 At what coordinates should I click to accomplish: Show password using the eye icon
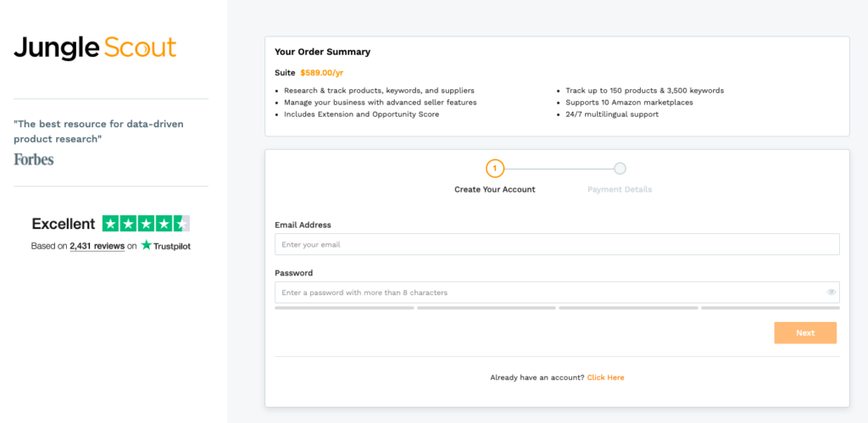832,292
